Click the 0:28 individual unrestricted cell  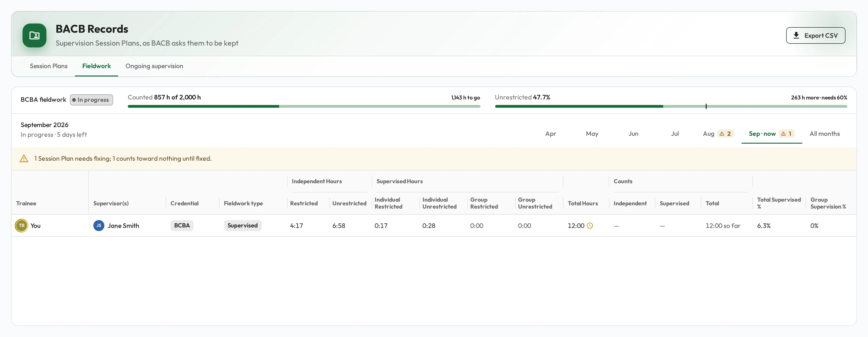[429, 226]
